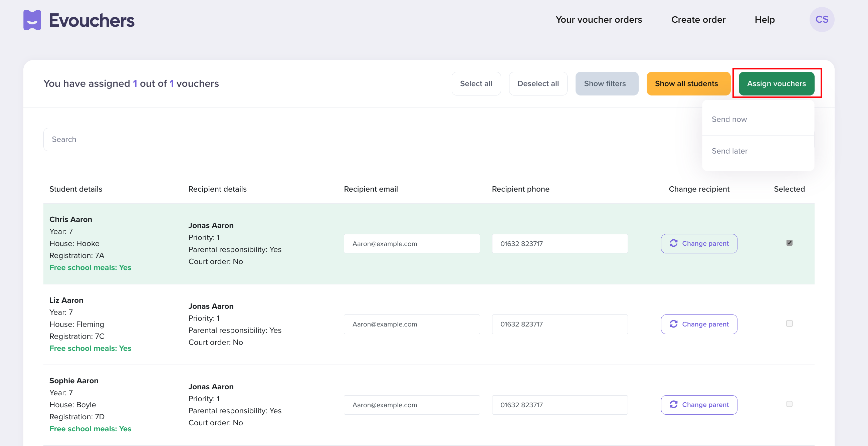Click the student name Liz Aaron
868x446 pixels.
pyautogui.click(x=66, y=300)
